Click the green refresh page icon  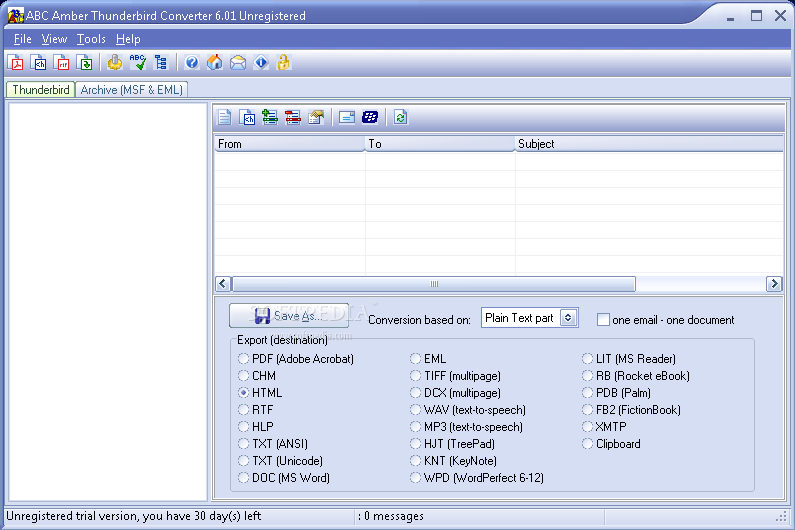tap(401, 117)
